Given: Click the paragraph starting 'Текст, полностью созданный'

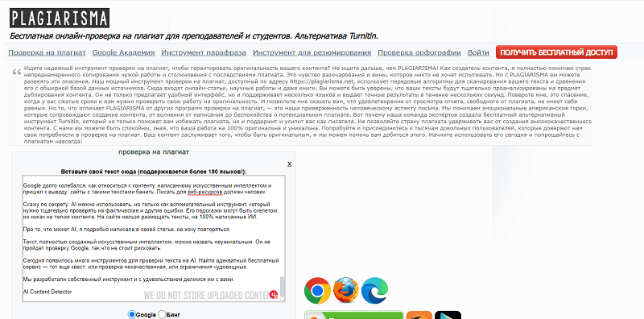Looking at the screenshot, I should [x=147, y=245].
